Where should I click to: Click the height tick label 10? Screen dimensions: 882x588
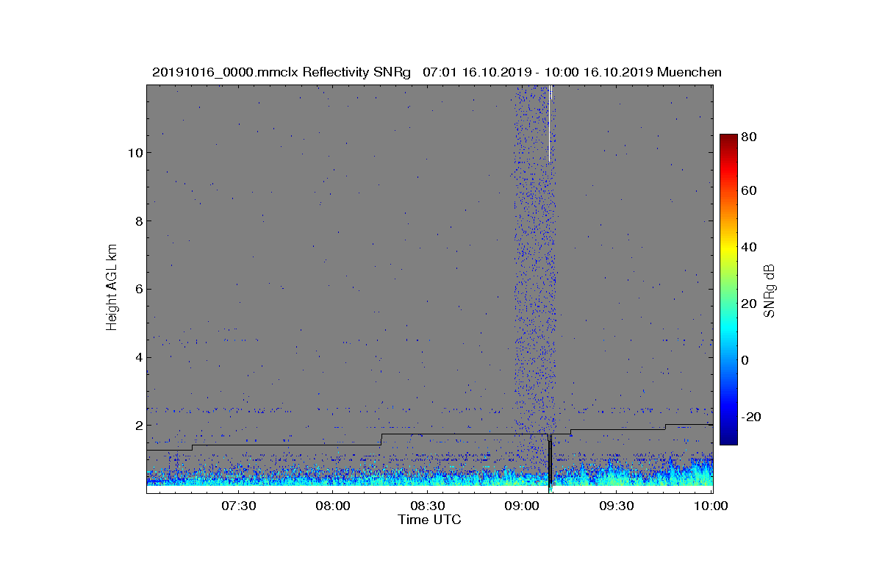[x=135, y=153]
